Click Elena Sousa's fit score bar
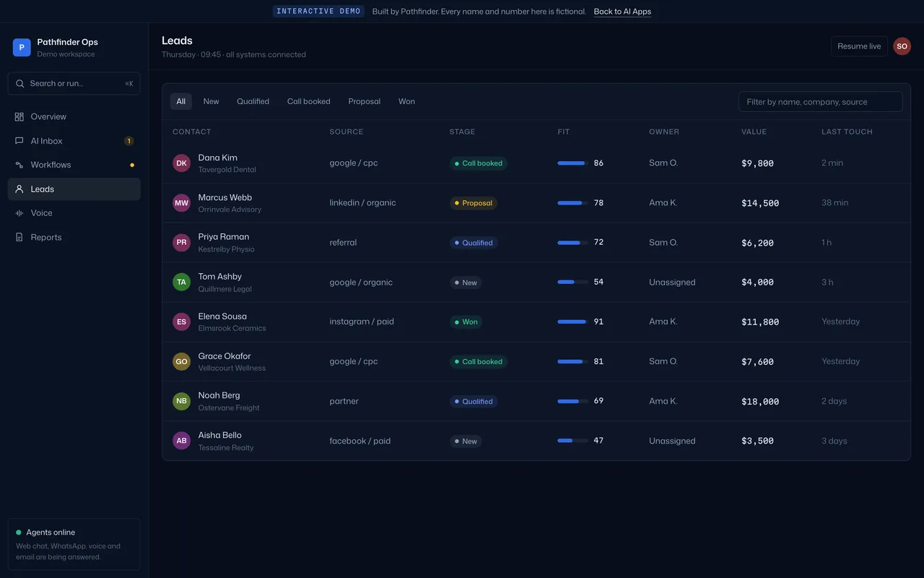Screen dimensions: 924x578 572,322
